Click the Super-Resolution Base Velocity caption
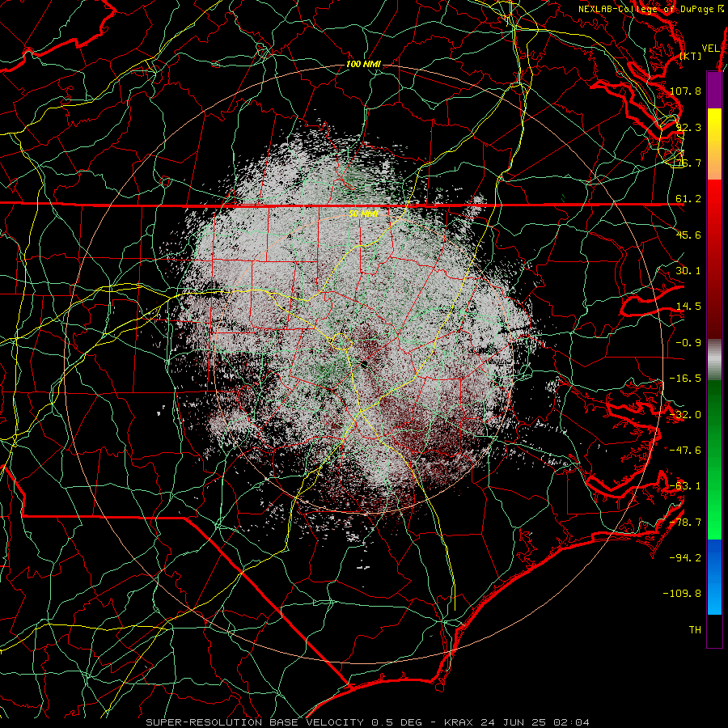728x728 pixels. pos(368,722)
